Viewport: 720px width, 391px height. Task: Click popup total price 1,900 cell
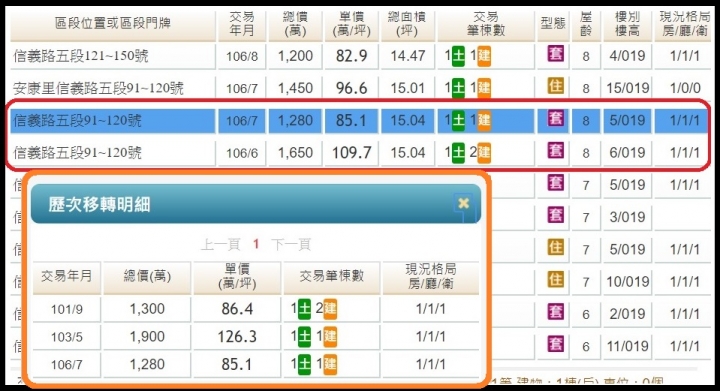[147, 337]
